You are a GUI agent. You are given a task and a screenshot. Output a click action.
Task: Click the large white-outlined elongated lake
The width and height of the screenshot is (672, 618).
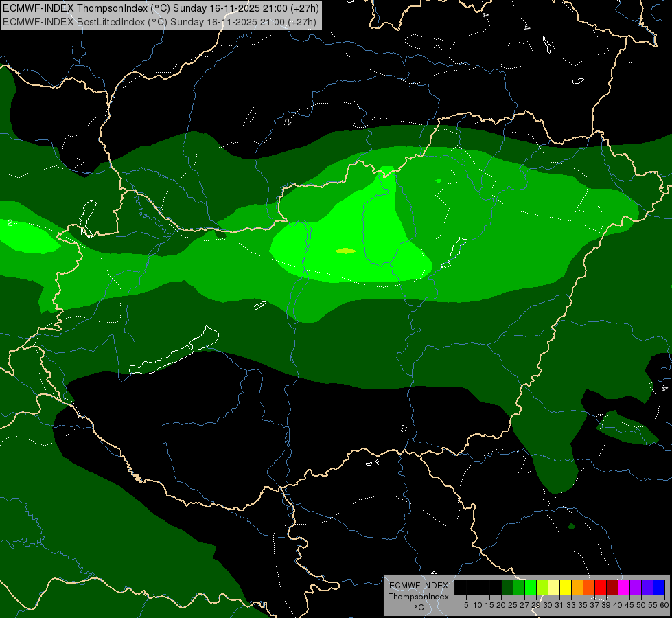174,352
